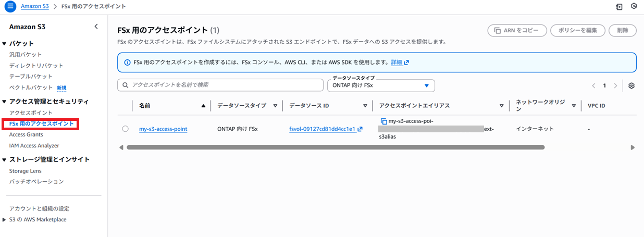Viewport: 644px width, 237px height.
Task: Click the top-right panel toggle icon
Action: click(x=619, y=7)
